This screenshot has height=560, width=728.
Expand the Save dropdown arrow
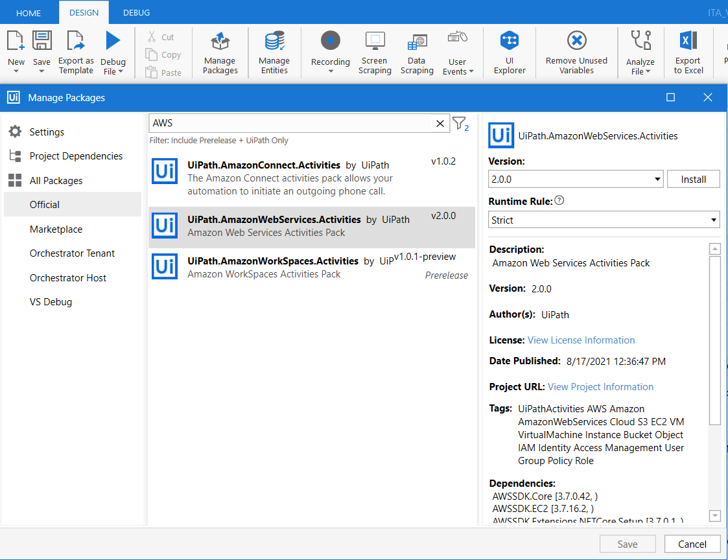tap(41, 71)
